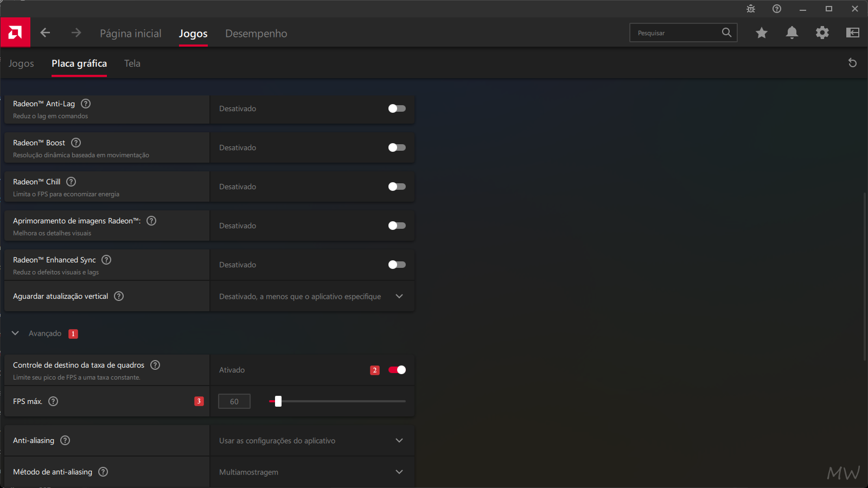The width and height of the screenshot is (868, 488).
Task: Enable Radeon Anti-Lag toggle
Action: (397, 108)
